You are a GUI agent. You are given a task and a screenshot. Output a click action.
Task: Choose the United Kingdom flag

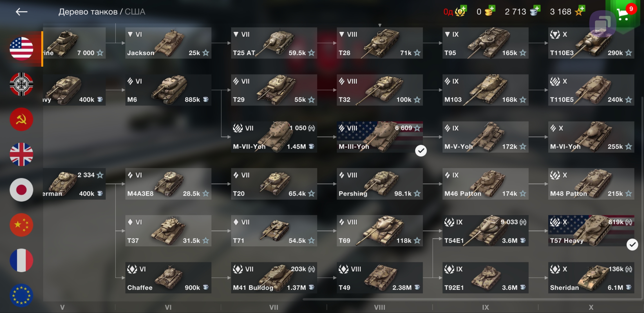(x=21, y=154)
